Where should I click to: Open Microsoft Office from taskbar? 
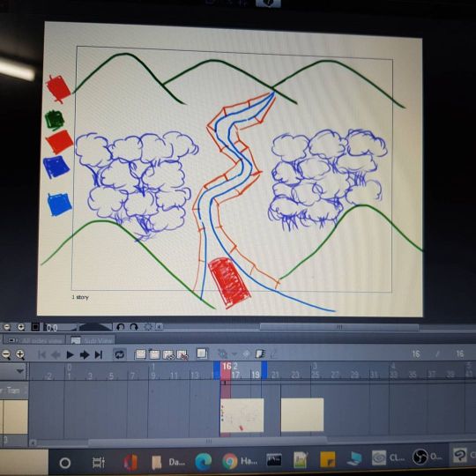[130, 463]
